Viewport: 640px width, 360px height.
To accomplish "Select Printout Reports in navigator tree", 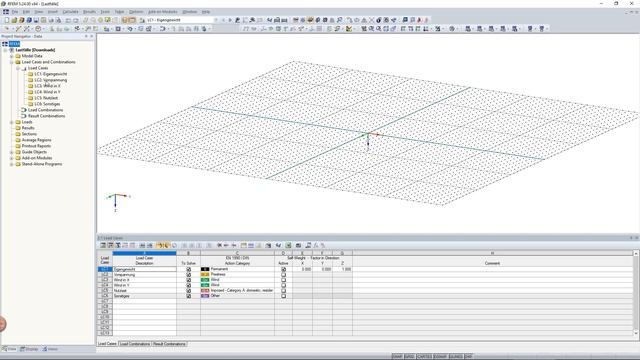I will point(36,146).
